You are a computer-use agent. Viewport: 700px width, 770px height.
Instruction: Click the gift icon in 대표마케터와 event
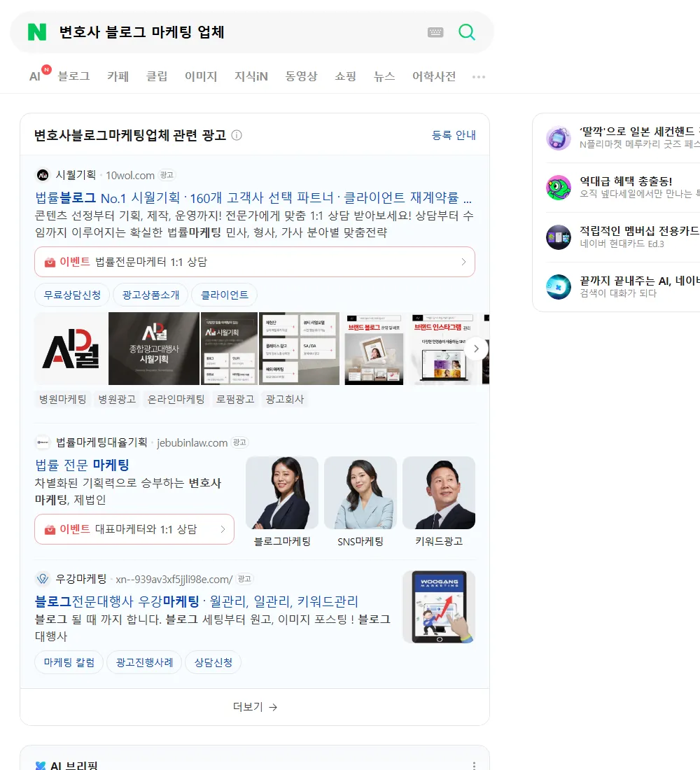coord(50,529)
